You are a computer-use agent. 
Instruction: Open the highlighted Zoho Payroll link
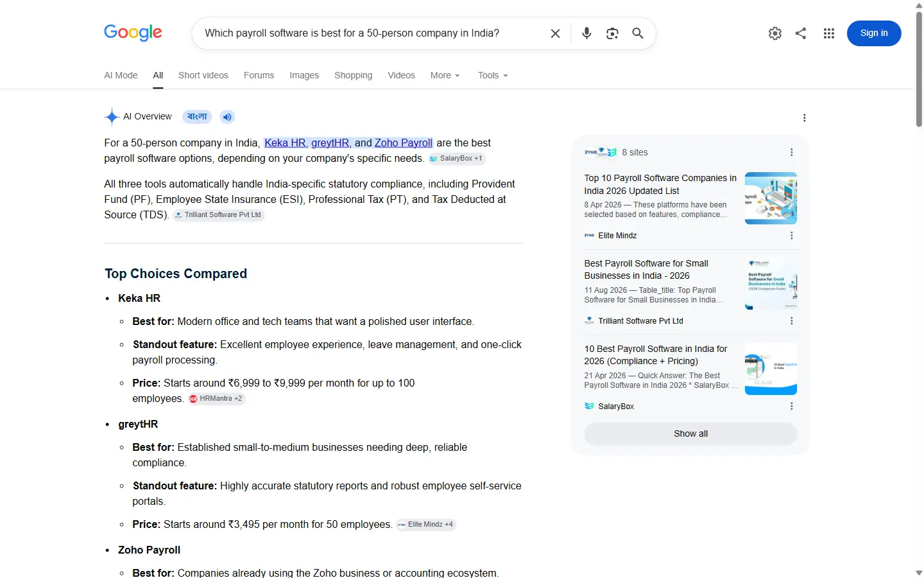coord(404,143)
